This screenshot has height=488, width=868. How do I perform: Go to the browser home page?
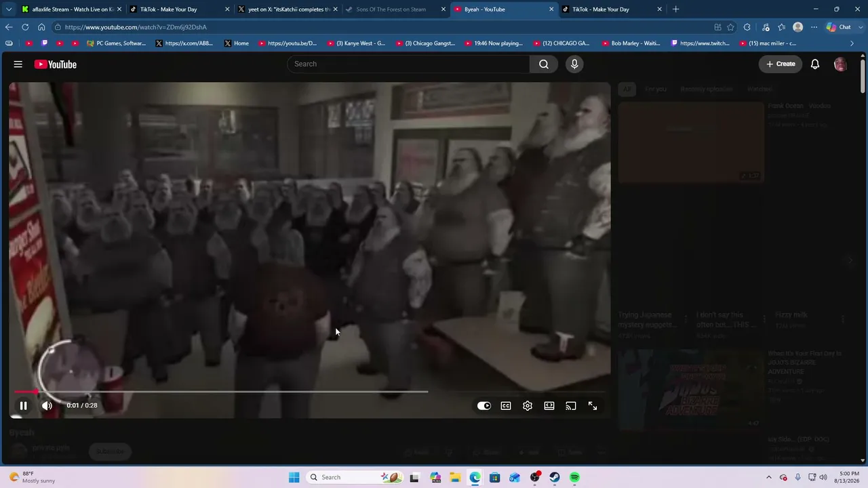[x=41, y=27]
